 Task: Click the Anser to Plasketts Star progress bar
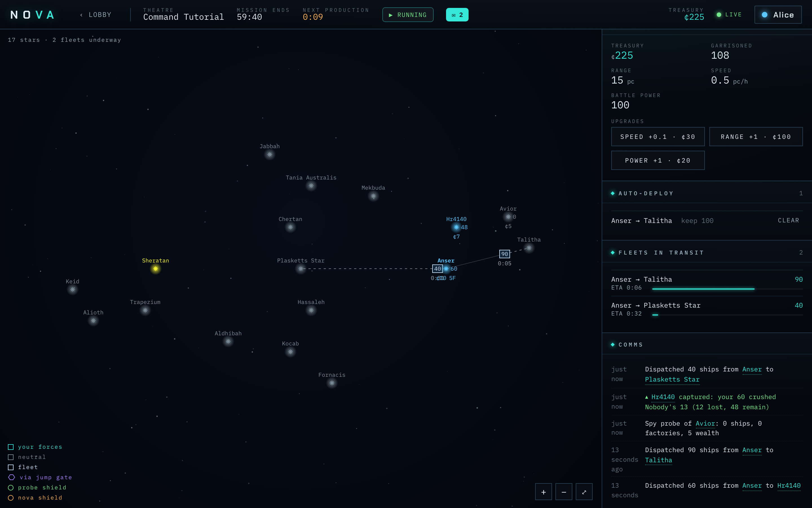point(727,315)
